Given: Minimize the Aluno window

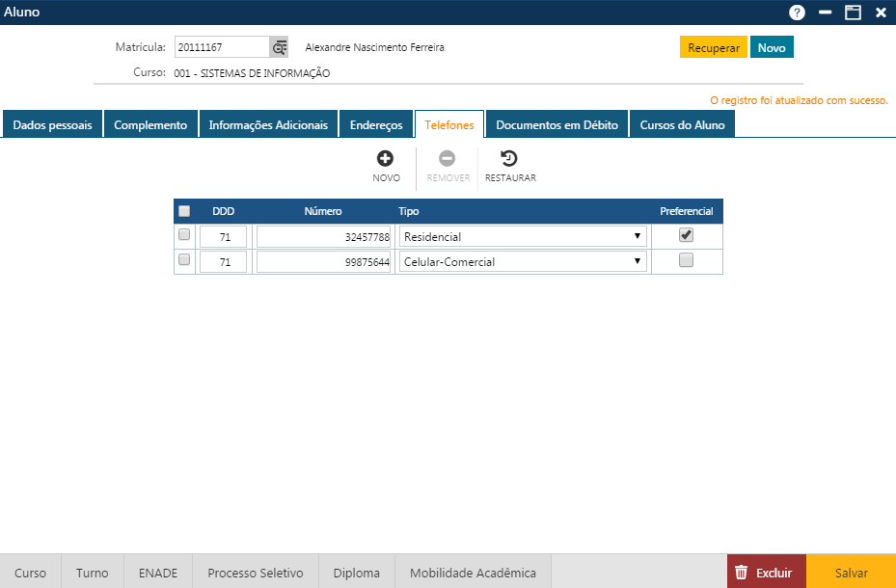Looking at the screenshot, I should tap(825, 13).
